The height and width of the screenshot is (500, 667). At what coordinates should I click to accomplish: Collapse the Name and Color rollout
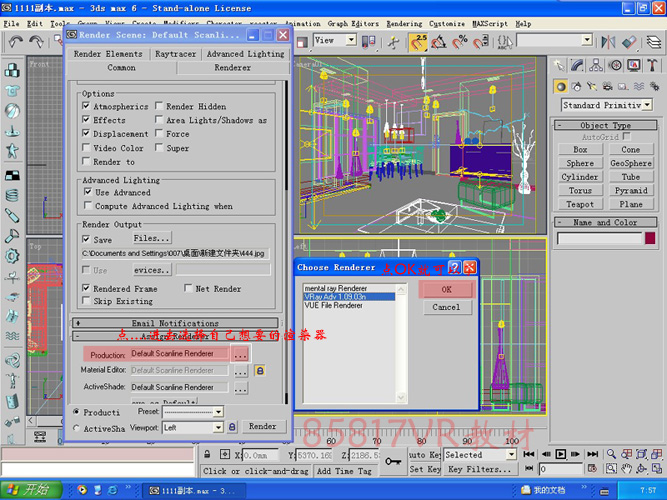pyautogui.click(x=605, y=222)
